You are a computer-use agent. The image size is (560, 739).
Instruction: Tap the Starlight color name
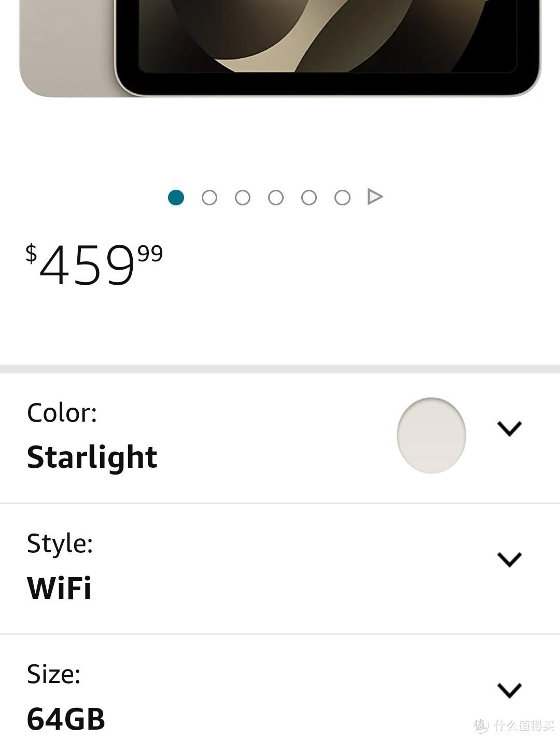pos(92,457)
